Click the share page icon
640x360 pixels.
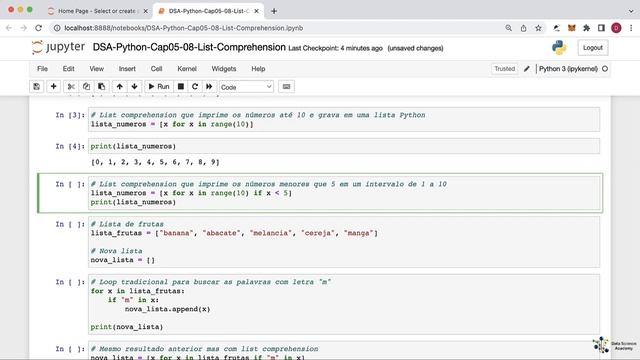[x=523, y=28]
